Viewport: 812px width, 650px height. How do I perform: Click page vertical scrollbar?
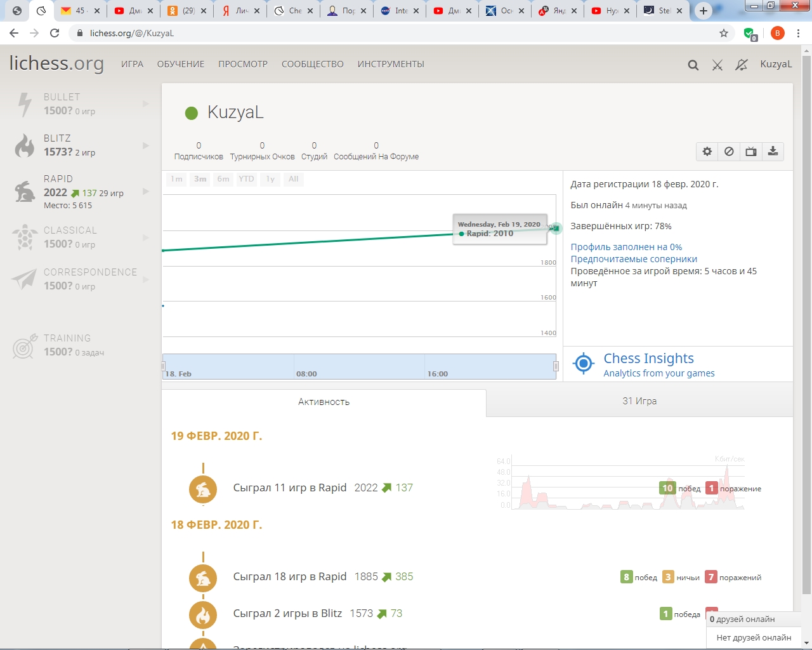(x=806, y=325)
